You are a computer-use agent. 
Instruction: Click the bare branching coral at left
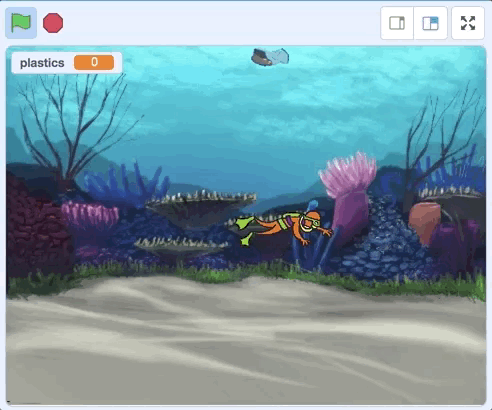tap(74, 127)
